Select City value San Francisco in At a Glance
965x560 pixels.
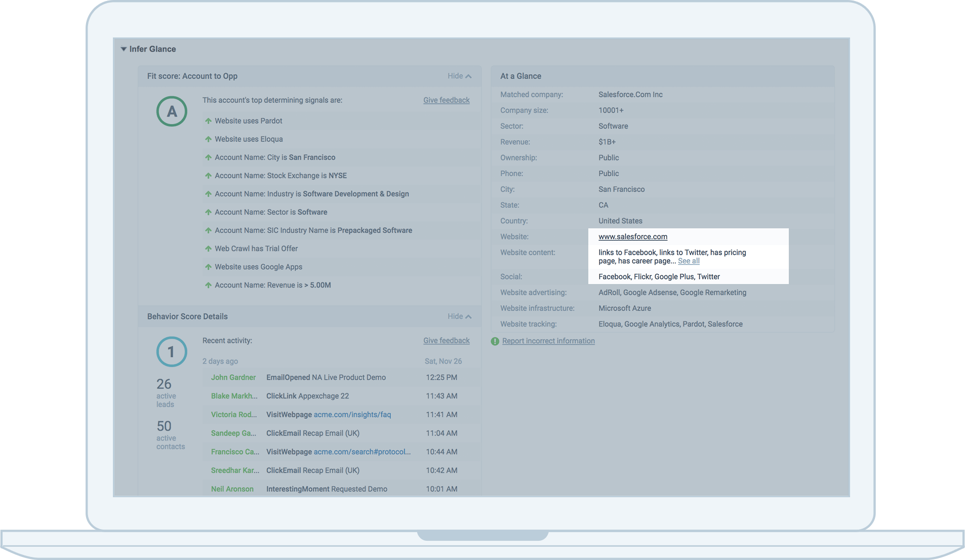pyautogui.click(x=622, y=189)
